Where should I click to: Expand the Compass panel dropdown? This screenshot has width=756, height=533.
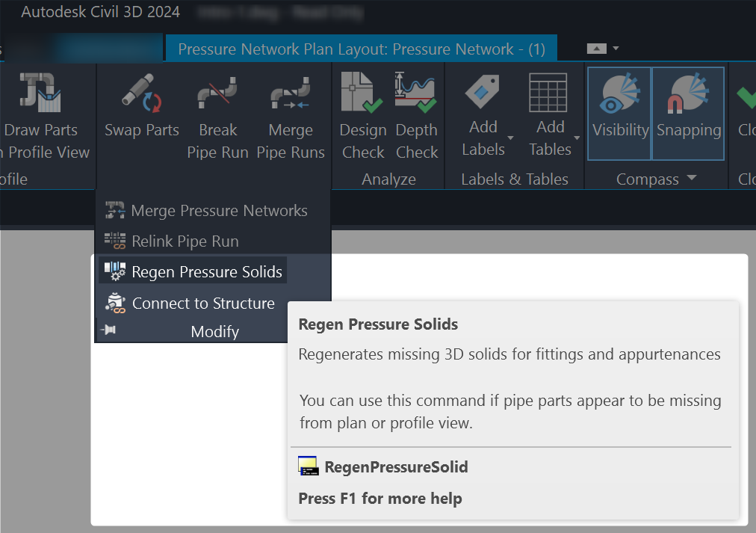pyautogui.click(x=692, y=178)
